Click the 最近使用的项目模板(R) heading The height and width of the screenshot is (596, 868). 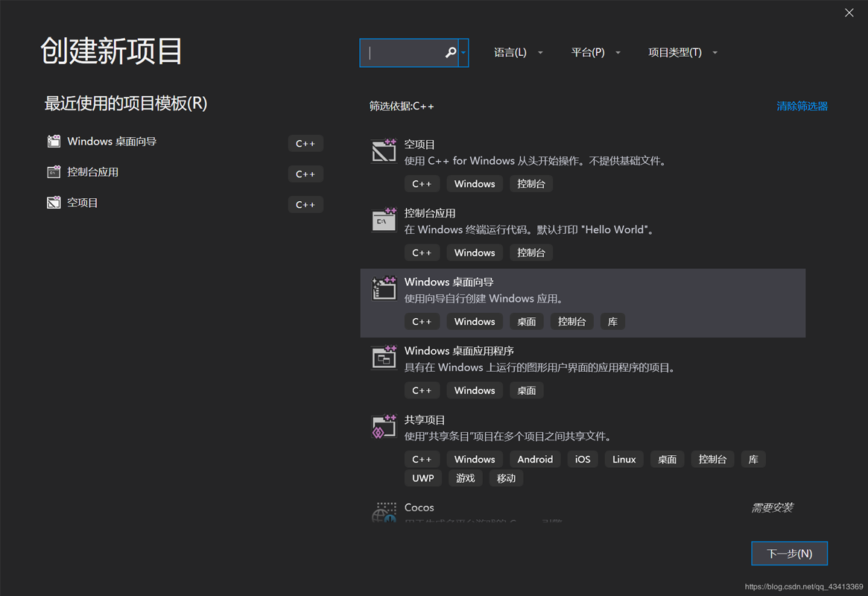[126, 104]
